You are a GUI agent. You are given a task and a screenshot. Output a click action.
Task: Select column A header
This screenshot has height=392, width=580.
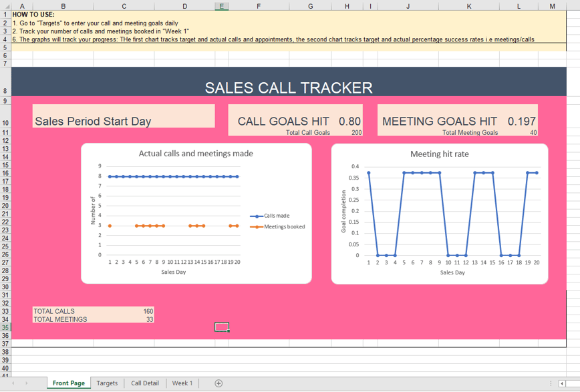22,6
